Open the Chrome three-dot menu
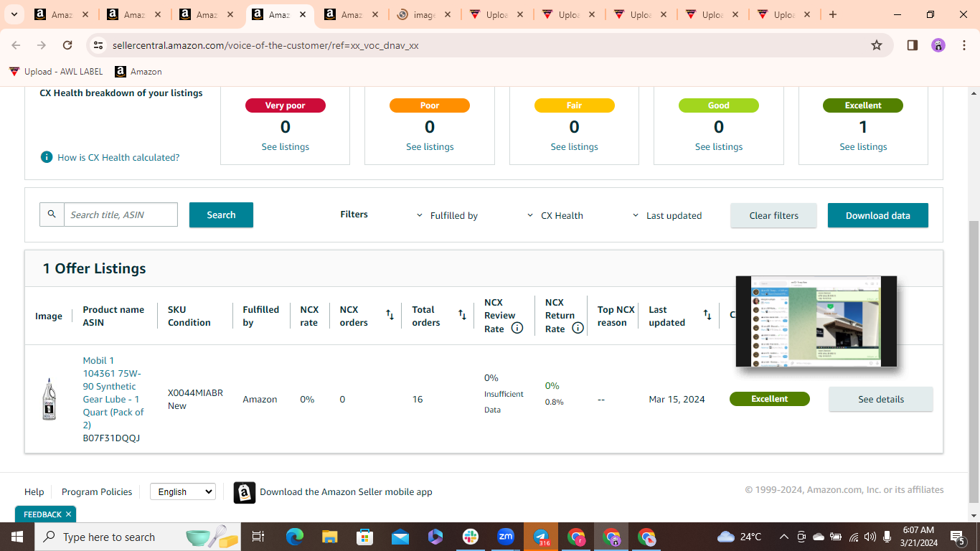Viewport: 980px width, 551px height. click(964, 45)
